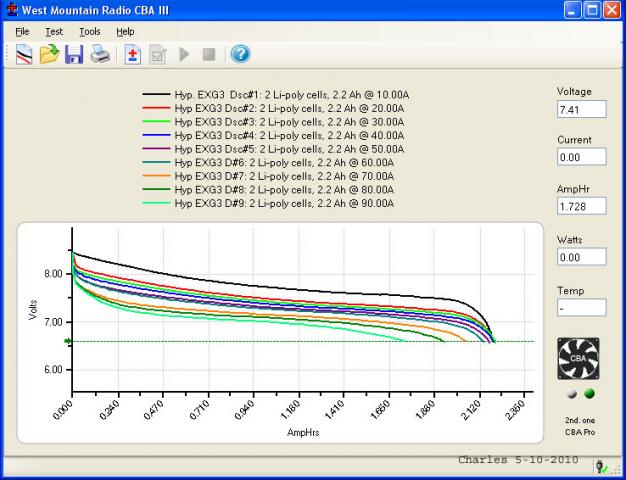Print the discharge graph
The image size is (626, 480).
[x=100, y=55]
